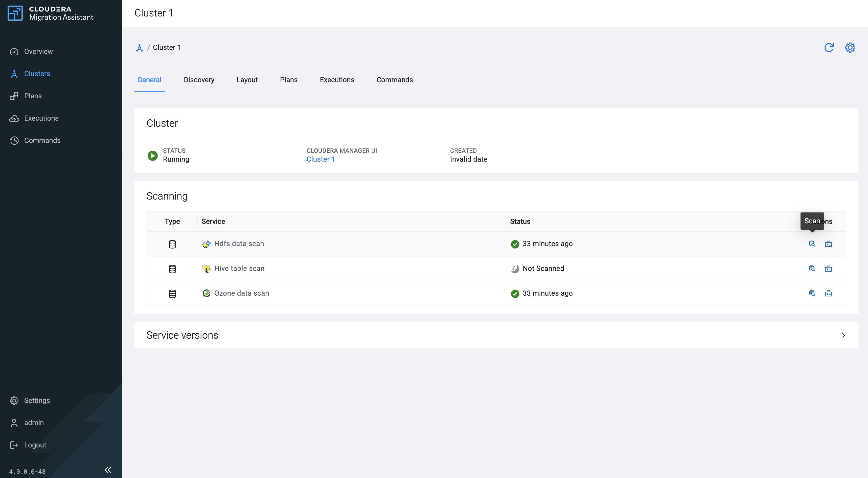Switch to the General tab
Viewport: 868px width, 478px height.
pos(149,80)
